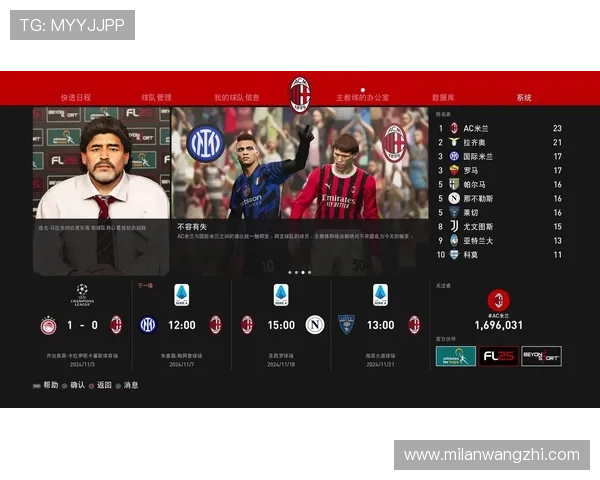Click the 亚特兰大 crest in the standings
The height and width of the screenshot is (480, 600).
pyautogui.click(x=454, y=240)
